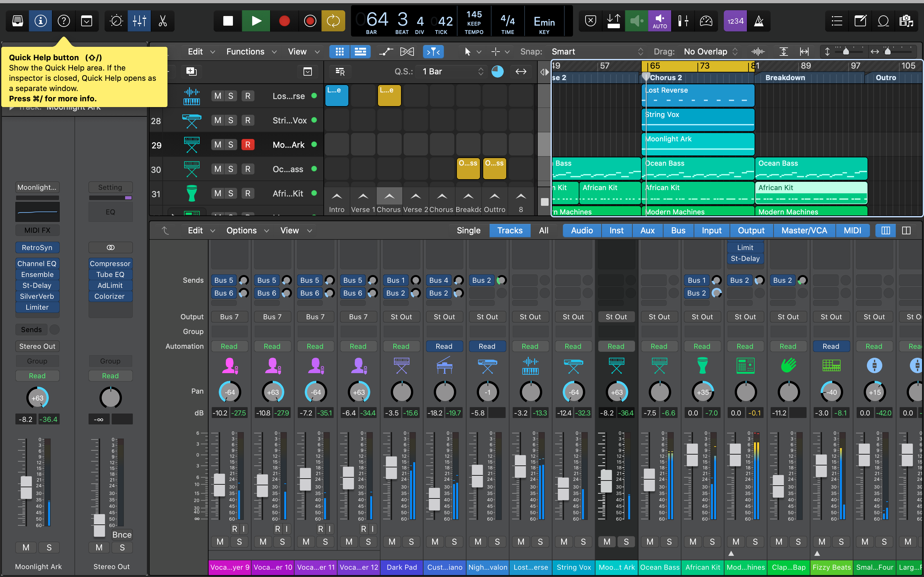Open the Loop Browser icon
This screenshot has width=924, height=577.
point(883,21)
